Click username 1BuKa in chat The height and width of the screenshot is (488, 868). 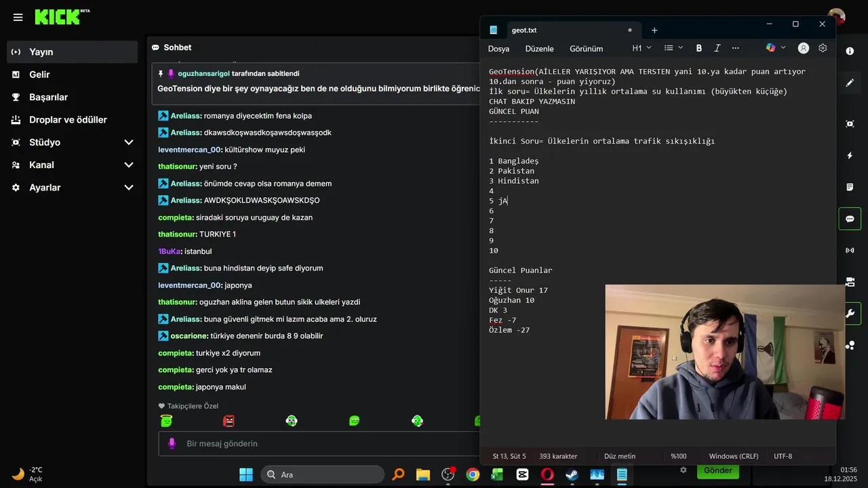[170, 251]
